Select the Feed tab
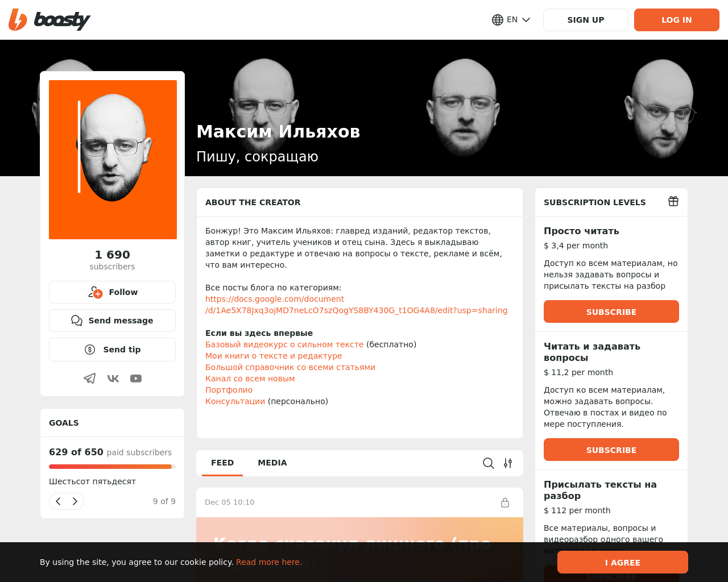728x582 pixels. 222,463
